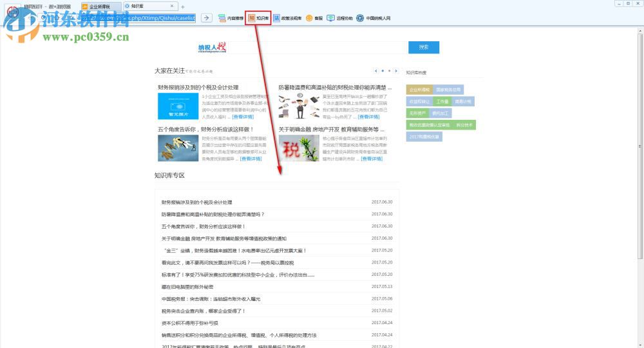Open thumbnail for 五个角度告诉你 article
The image size is (644, 348).
pyautogui.click(x=178, y=148)
